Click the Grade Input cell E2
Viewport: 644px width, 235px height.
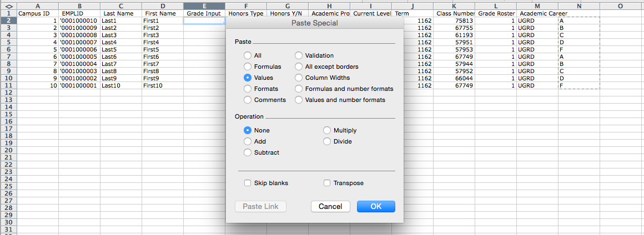click(x=204, y=21)
